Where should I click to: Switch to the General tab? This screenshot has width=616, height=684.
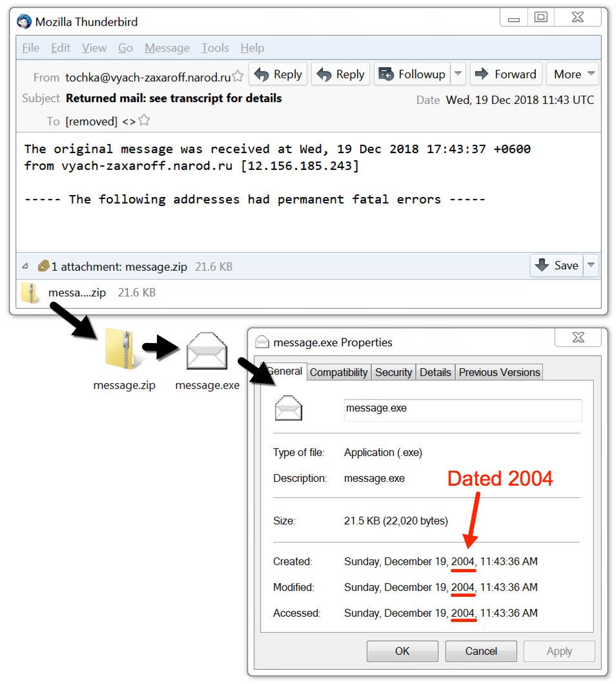coord(283,371)
